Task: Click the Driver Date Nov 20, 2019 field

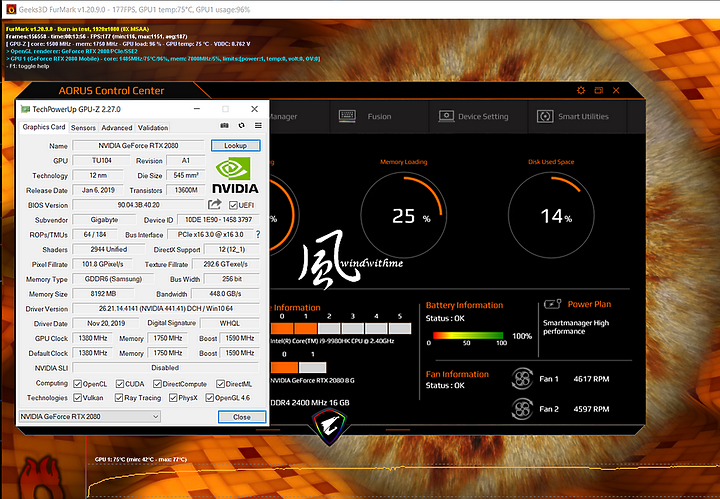Action: pyautogui.click(x=106, y=323)
